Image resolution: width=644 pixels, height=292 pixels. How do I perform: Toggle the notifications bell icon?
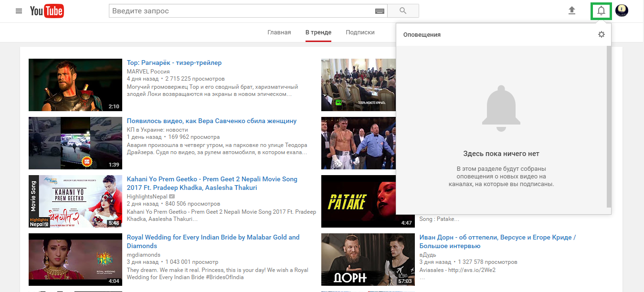coord(601,10)
